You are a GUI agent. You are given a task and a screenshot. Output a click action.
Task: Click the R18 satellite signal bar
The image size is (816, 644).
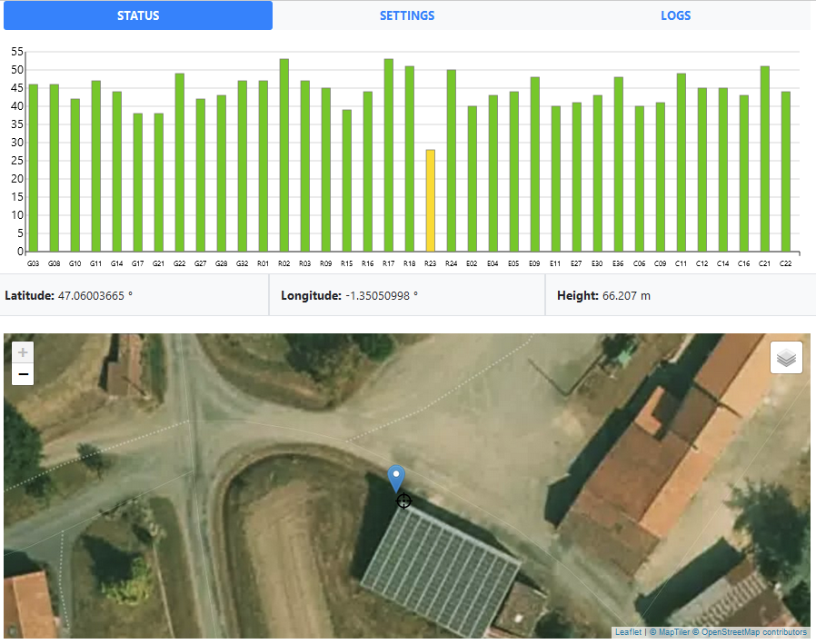click(410, 159)
